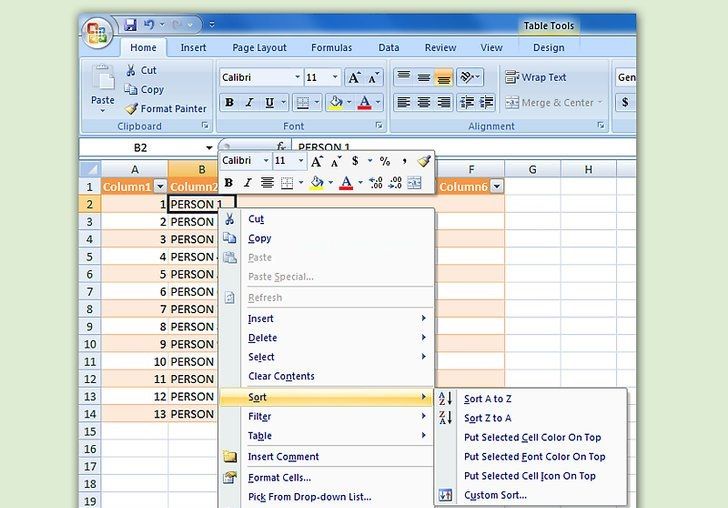Toggle Italic in the ribbon Font group
The image size is (728, 508).
(249, 102)
